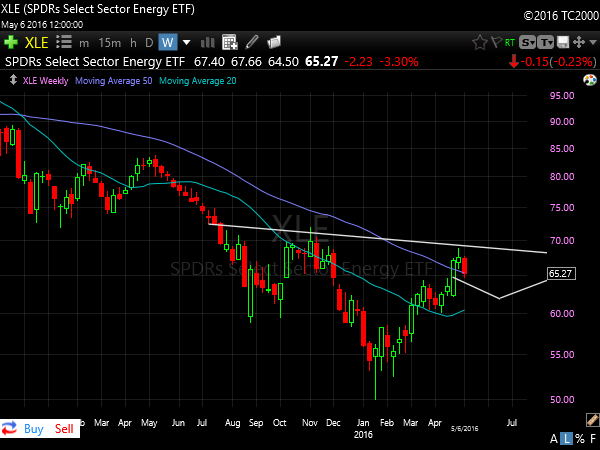The width and height of the screenshot is (600, 450).
Task: Click the 67.40 open price value
Action: coord(209,62)
